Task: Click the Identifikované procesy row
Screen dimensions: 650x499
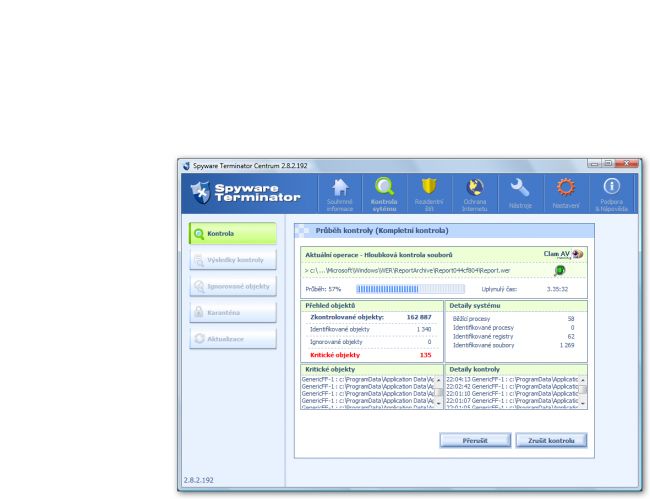Action: 514,327
